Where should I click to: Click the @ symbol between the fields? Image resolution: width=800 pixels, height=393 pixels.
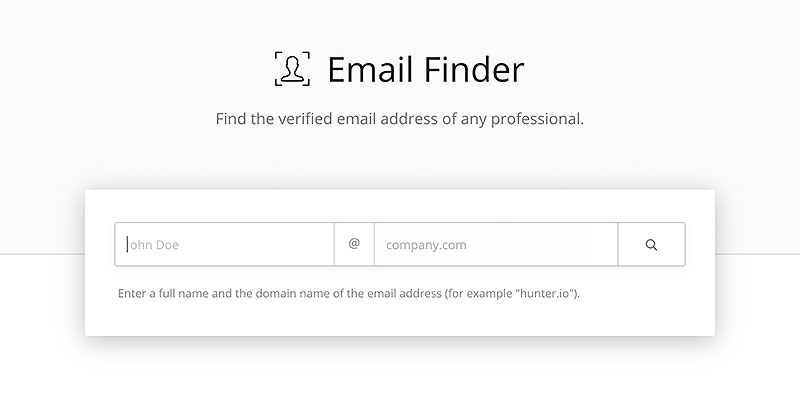point(354,244)
